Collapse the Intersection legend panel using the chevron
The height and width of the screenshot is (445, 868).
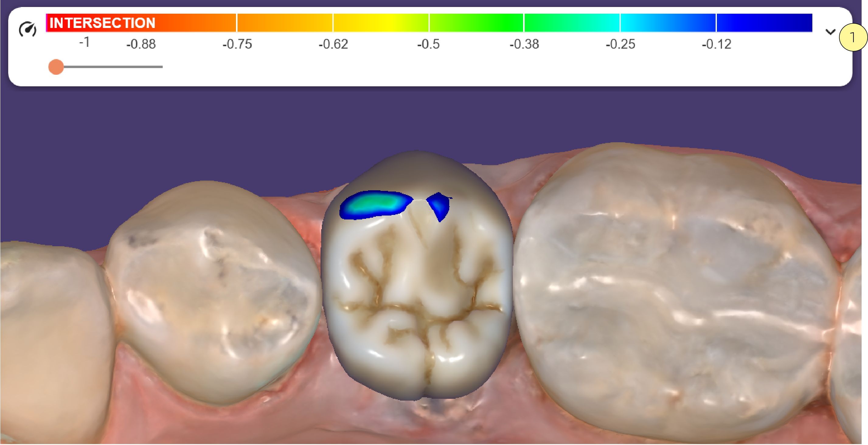pyautogui.click(x=830, y=32)
